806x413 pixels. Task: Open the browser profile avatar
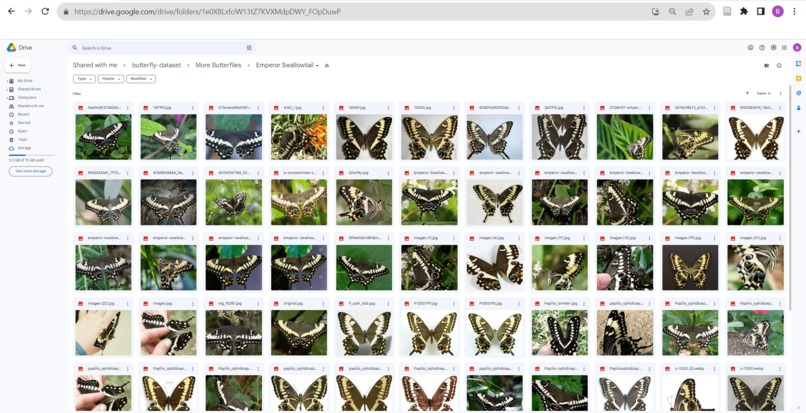(778, 11)
